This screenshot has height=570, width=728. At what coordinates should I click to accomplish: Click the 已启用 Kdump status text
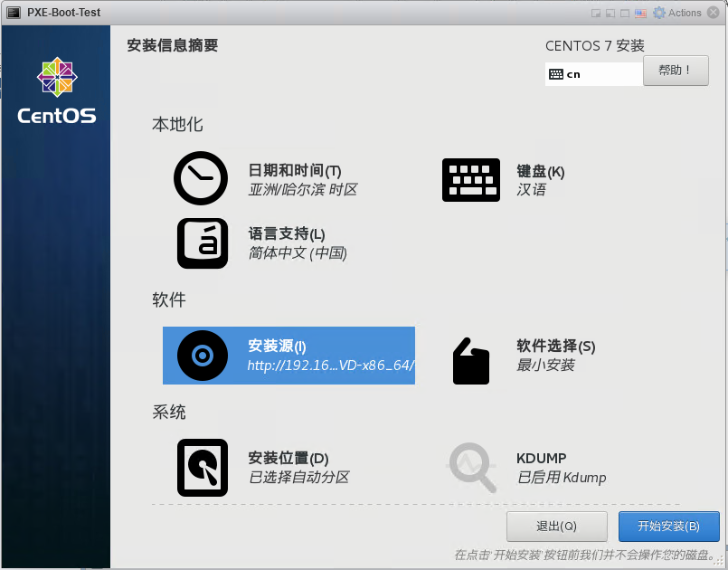point(562,478)
